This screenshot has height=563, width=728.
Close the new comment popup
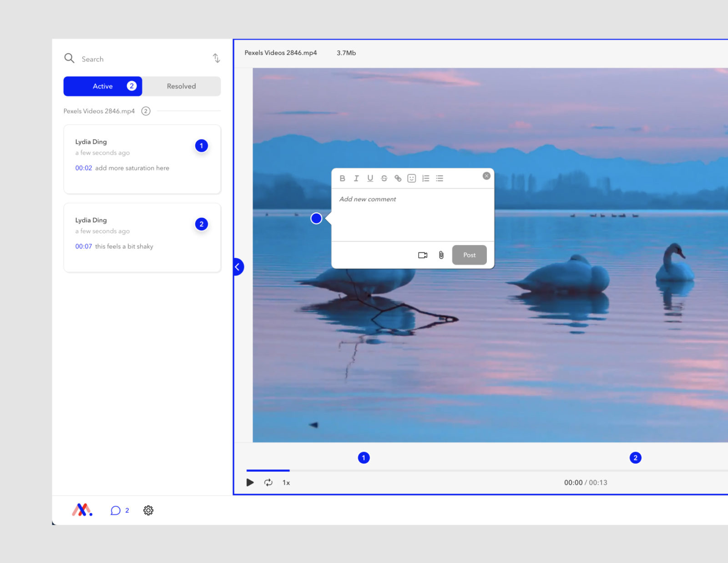coord(486,176)
